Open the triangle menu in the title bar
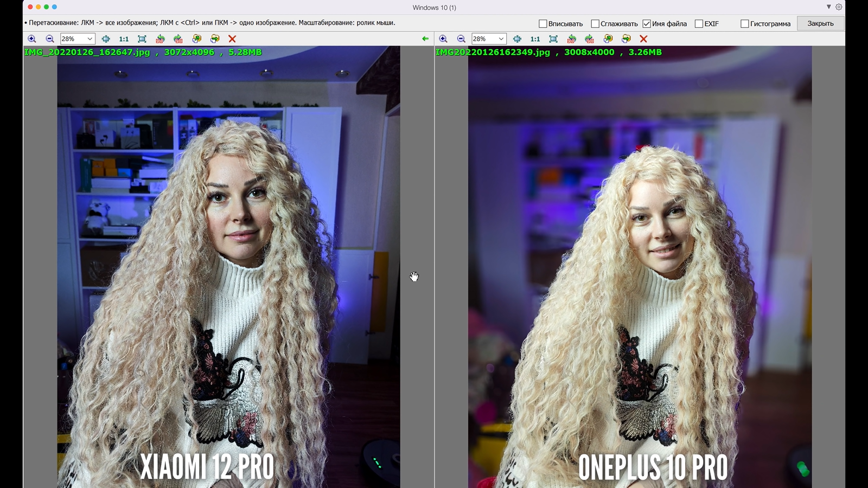 [828, 7]
